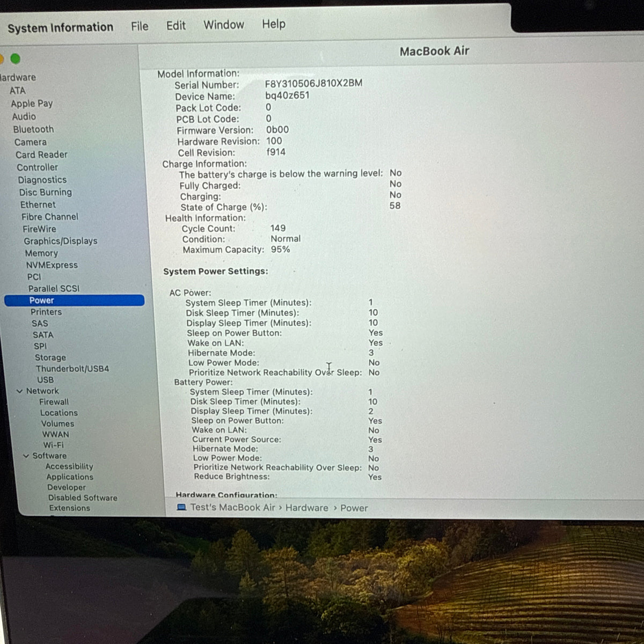Select the Software category heading

(x=49, y=456)
